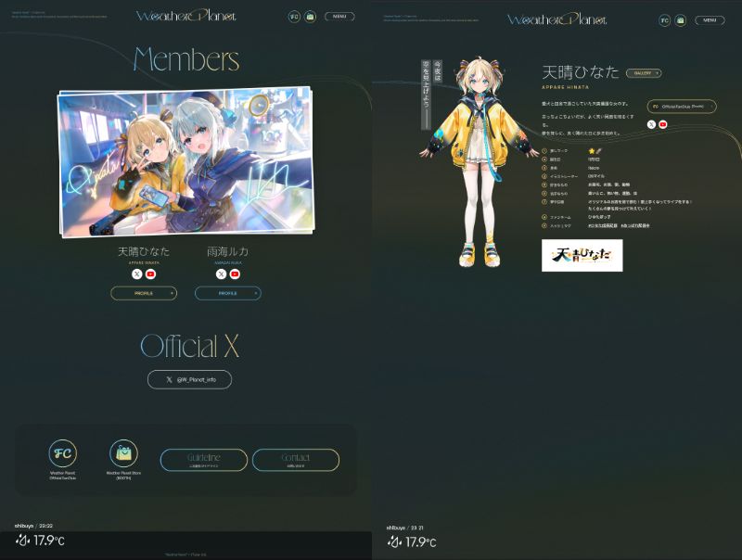Click the Weather Planet logo on the left page
The height and width of the screenshot is (560, 742).
click(x=186, y=17)
